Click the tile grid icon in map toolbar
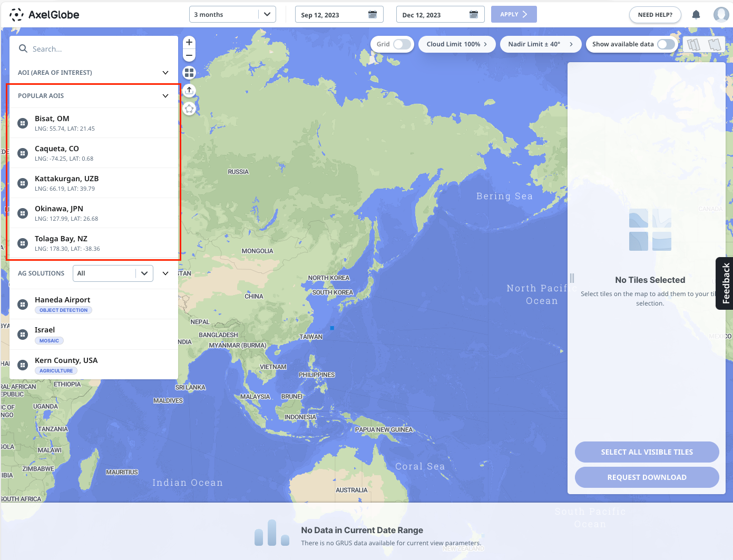The image size is (733, 560). (x=189, y=73)
